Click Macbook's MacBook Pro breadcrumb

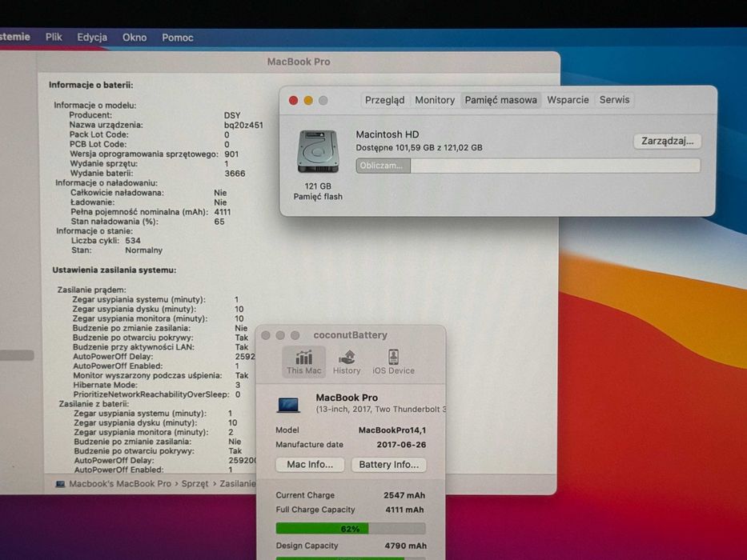tap(120, 484)
